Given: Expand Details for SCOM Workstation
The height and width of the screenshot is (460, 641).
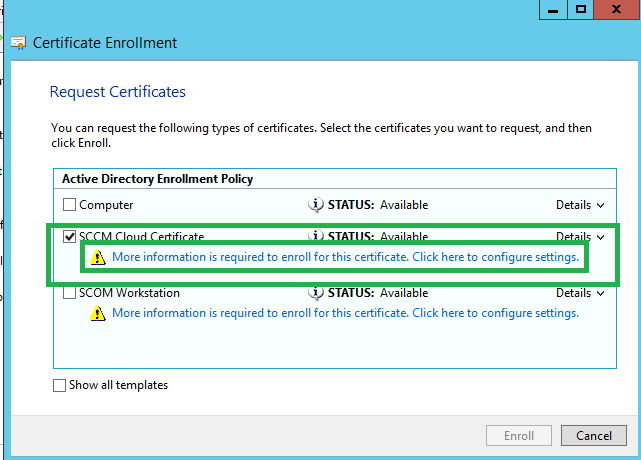Looking at the screenshot, I should pos(580,293).
